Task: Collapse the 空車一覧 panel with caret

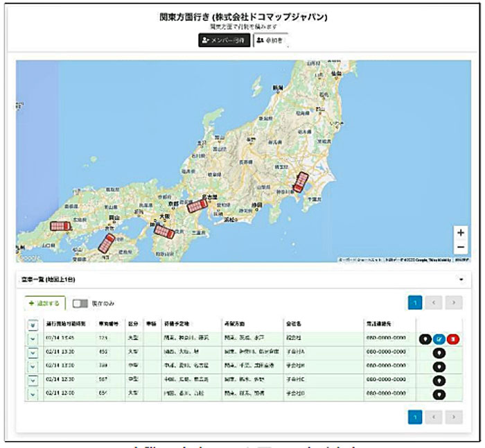Action: click(461, 279)
